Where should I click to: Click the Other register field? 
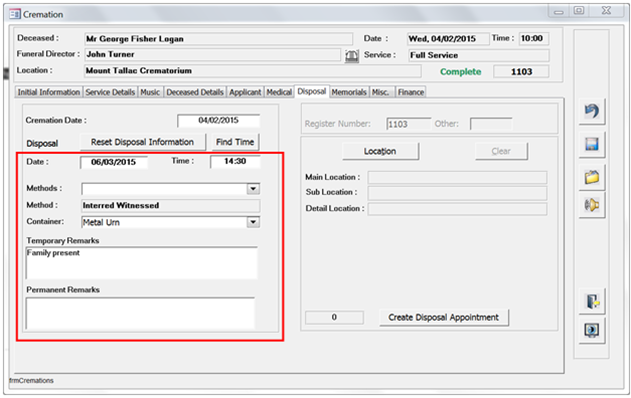click(491, 124)
